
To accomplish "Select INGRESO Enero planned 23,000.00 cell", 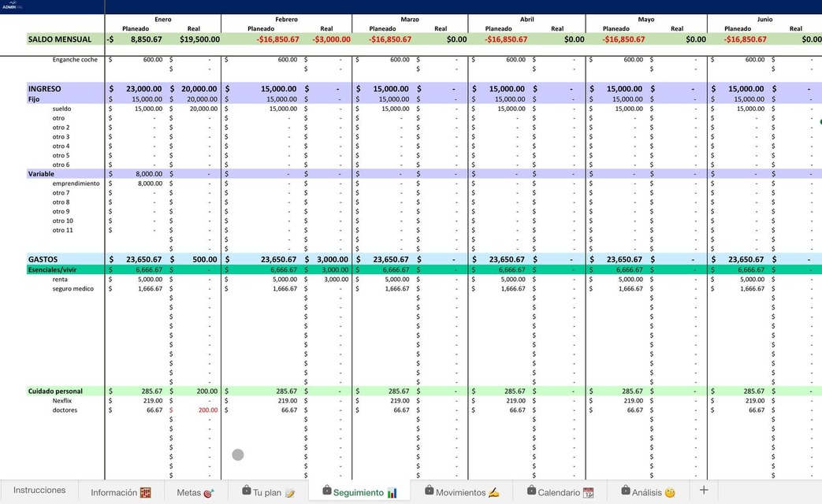I will 144,89.
